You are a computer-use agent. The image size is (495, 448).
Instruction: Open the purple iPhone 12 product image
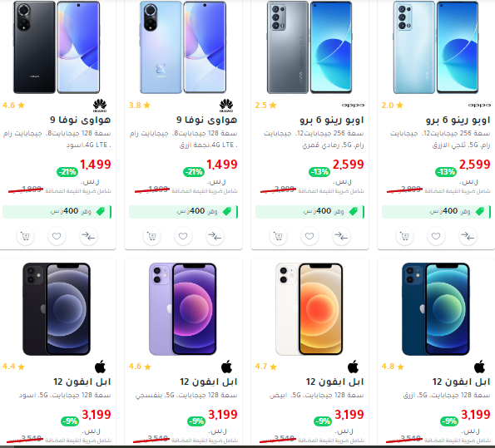click(183, 309)
